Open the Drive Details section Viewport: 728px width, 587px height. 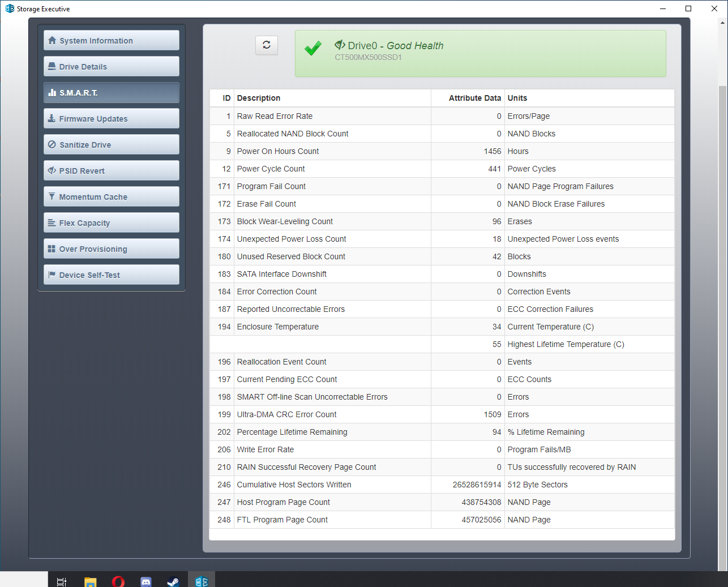click(x=112, y=66)
